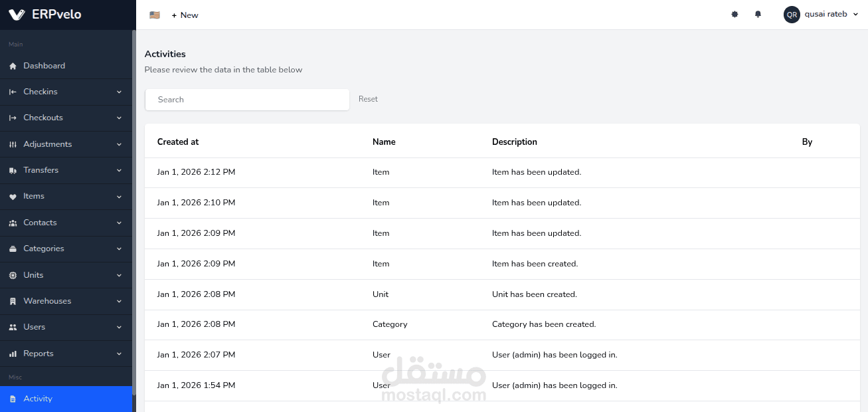
Task: Expand the Categories submenu chevron
Action: (x=120, y=249)
